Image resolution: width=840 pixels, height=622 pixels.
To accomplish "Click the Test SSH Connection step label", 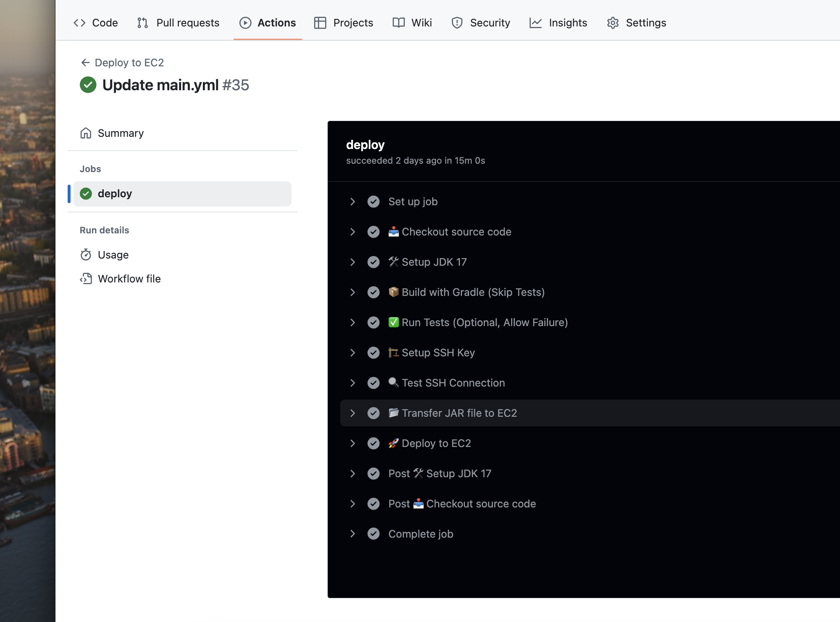I will pos(453,383).
